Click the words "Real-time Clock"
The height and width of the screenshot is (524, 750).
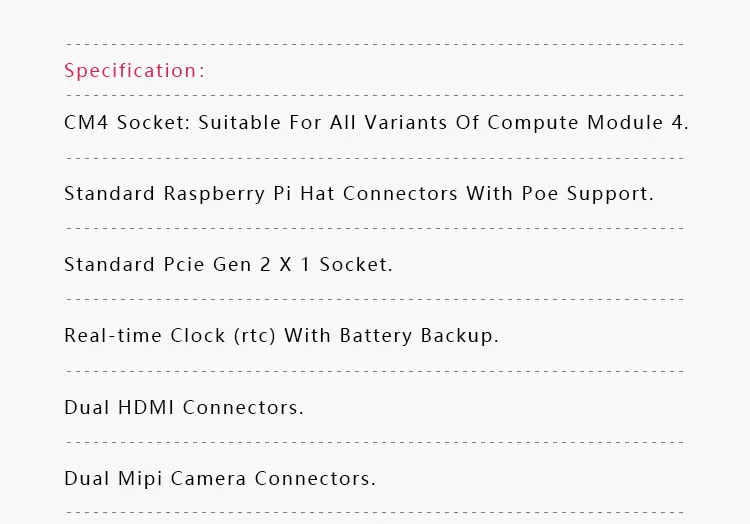[x=144, y=336]
